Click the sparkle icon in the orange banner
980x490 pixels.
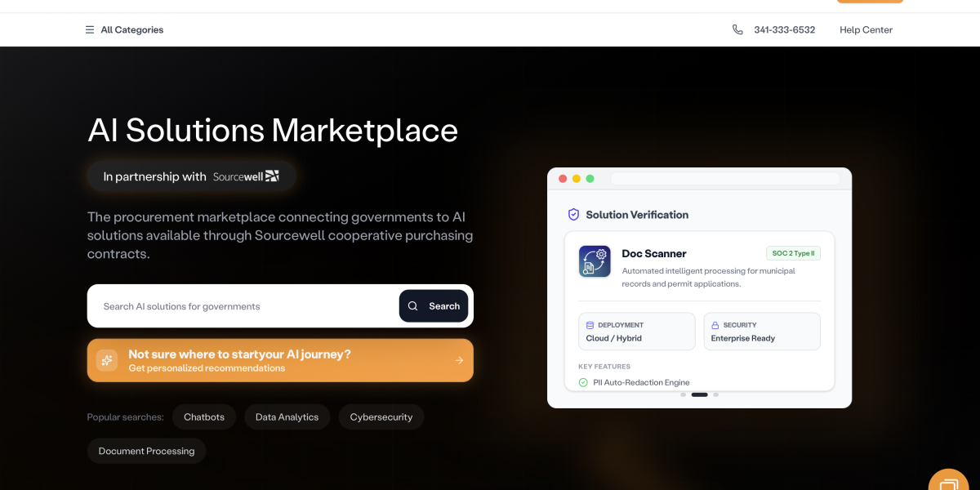pos(106,359)
